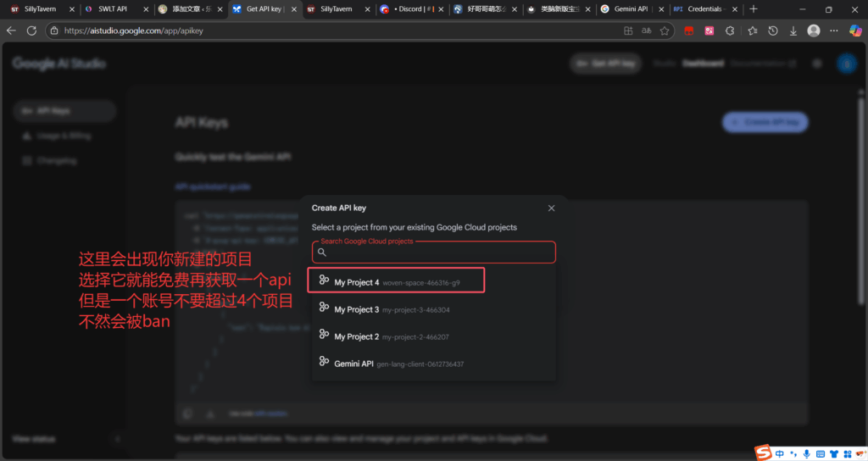Viewport: 868px width, 461px height.
Task: Bookmark this page with the star icon
Action: (665, 31)
